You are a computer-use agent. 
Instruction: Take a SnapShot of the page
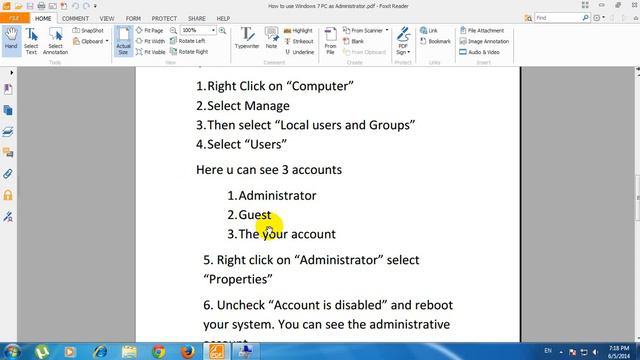tap(88, 31)
